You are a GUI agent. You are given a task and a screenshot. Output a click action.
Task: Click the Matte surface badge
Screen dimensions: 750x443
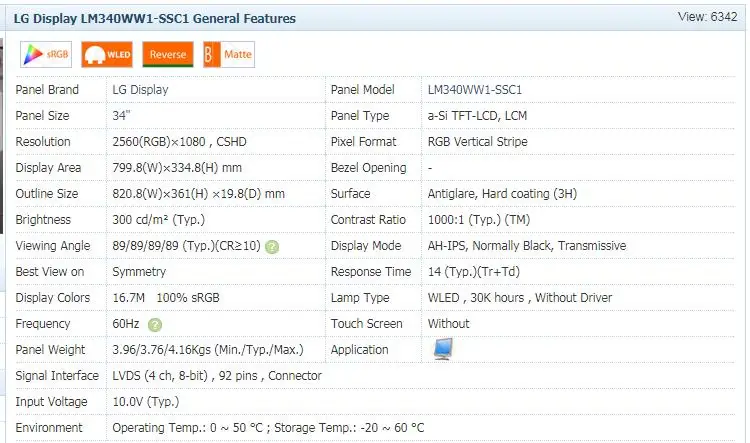tap(229, 55)
